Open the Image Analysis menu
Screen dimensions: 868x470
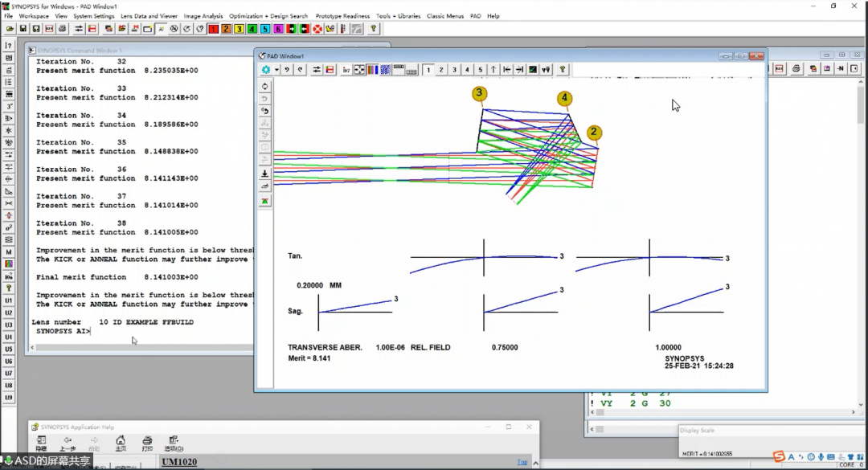[203, 16]
